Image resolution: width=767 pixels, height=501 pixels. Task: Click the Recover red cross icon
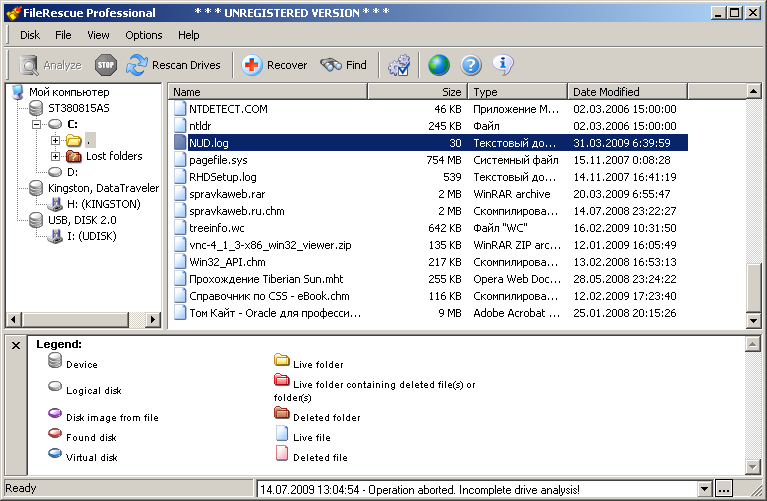[x=252, y=65]
